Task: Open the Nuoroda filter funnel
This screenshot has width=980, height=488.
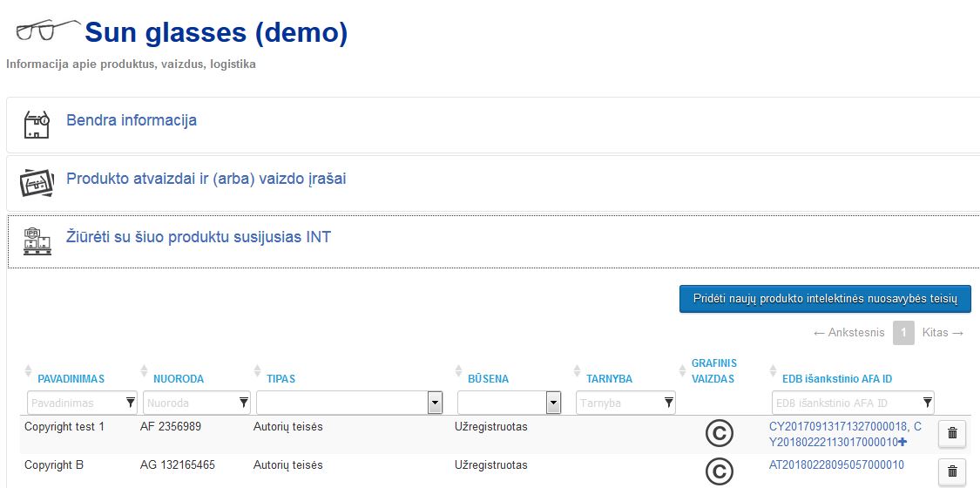Action: (x=244, y=403)
